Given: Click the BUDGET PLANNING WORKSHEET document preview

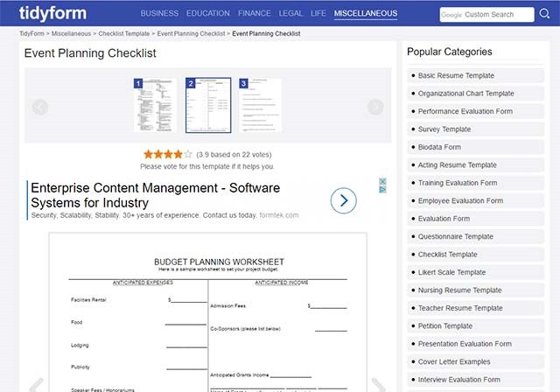Looking at the screenshot, I should (x=208, y=312).
